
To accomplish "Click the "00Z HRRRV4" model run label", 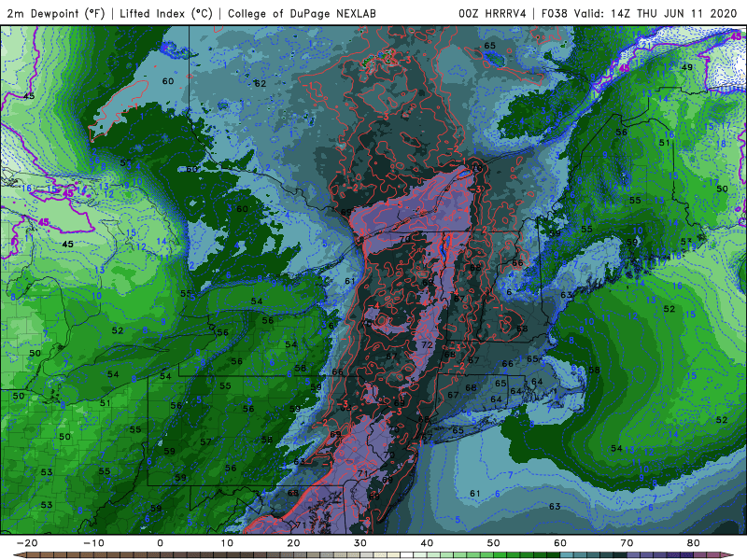I will (x=493, y=13).
